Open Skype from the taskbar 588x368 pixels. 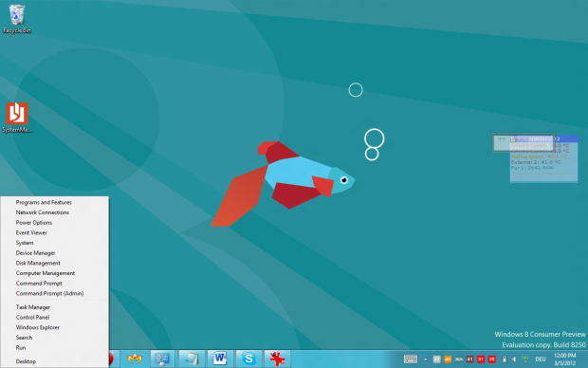click(x=248, y=359)
